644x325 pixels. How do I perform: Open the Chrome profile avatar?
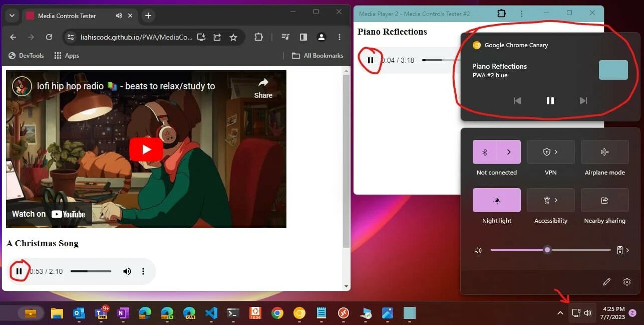coord(321,37)
